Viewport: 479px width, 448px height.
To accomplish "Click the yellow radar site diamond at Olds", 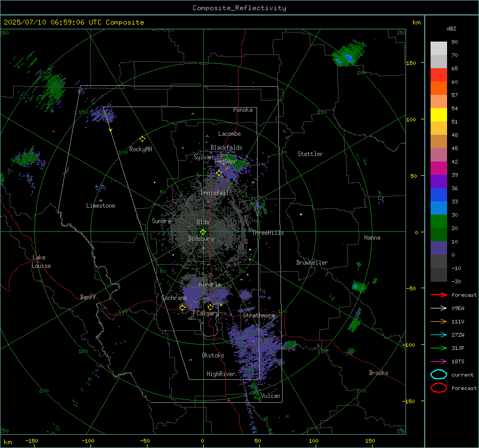I will [203, 232].
